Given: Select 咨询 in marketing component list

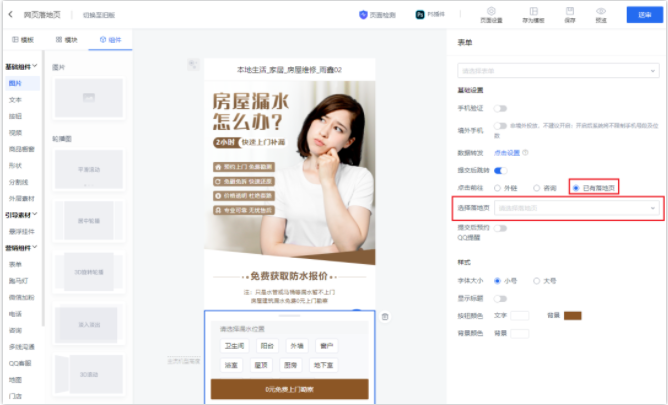Looking at the screenshot, I should 15,330.
